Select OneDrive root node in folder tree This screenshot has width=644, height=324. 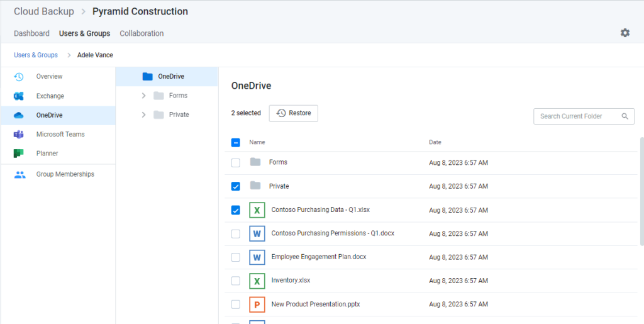coord(167,76)
